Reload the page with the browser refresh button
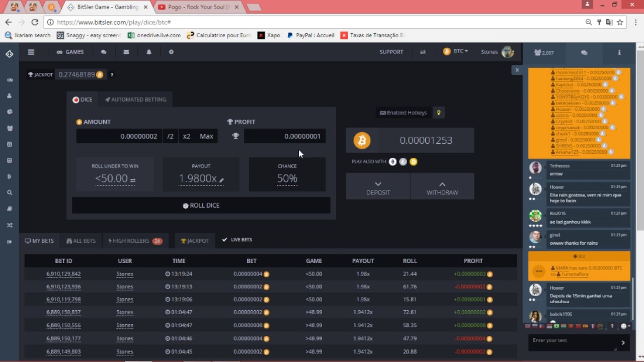The height and width of the screenshot is (362, 644). click(x=35, y=22)
